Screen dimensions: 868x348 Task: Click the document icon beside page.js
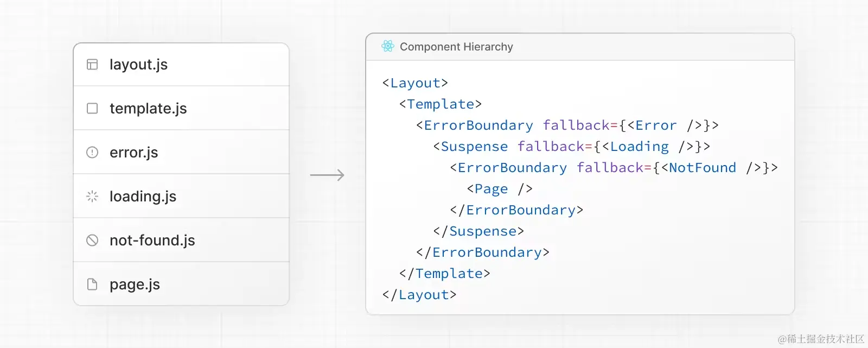tap(92, 284)
